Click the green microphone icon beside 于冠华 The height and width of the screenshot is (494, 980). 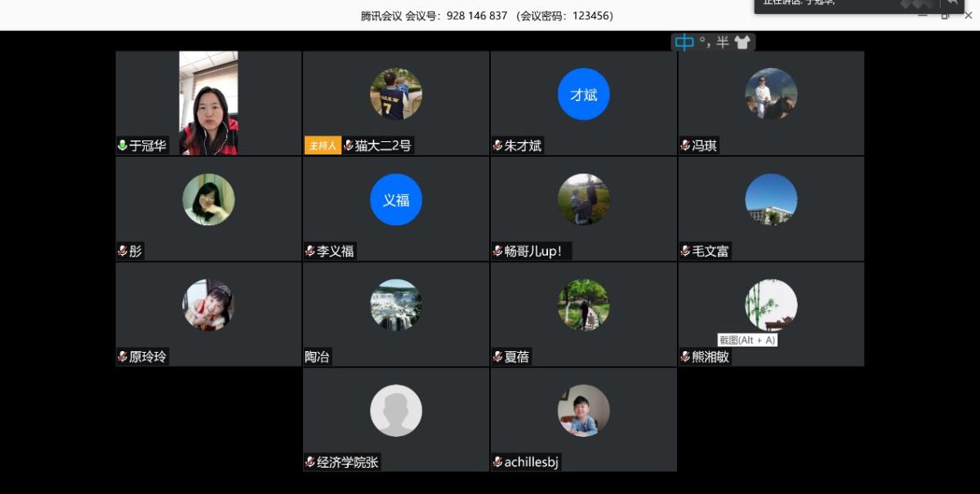122,146
